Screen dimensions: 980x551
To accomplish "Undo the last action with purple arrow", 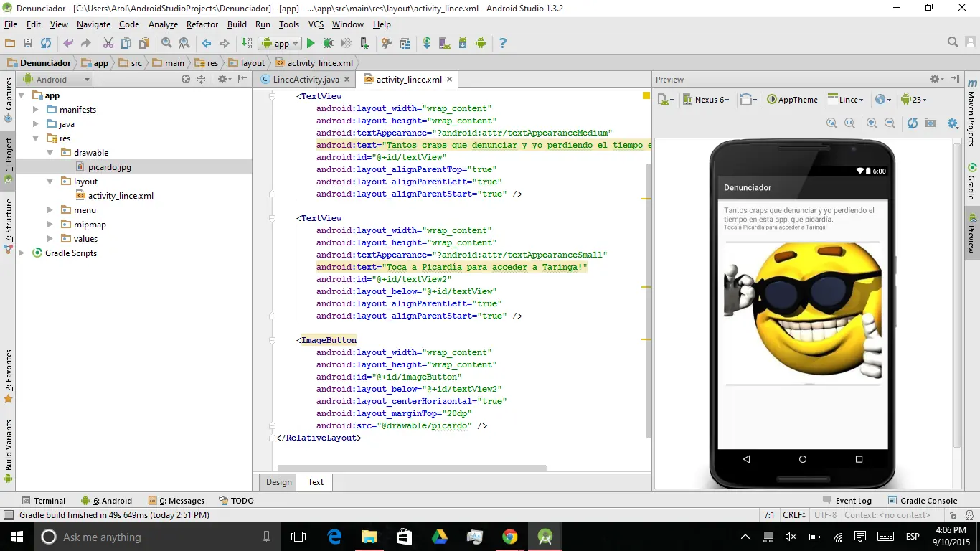I will point(68,44).
